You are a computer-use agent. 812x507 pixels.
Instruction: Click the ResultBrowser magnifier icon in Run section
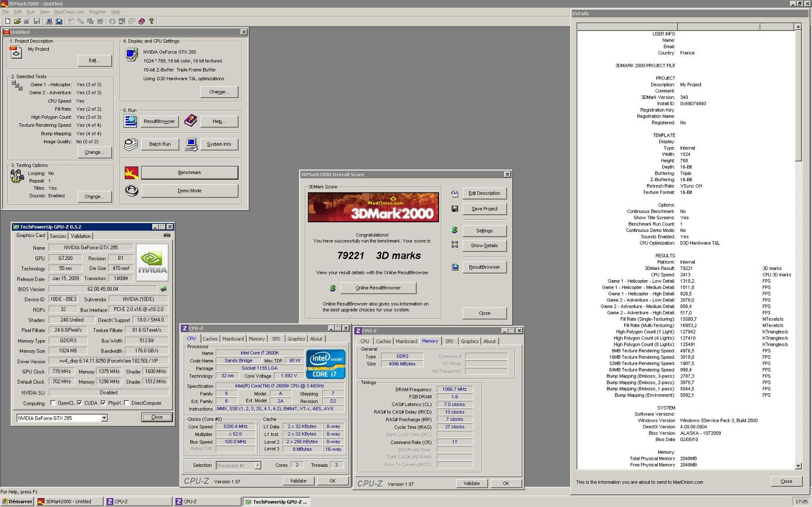click(x=131, y=121)
